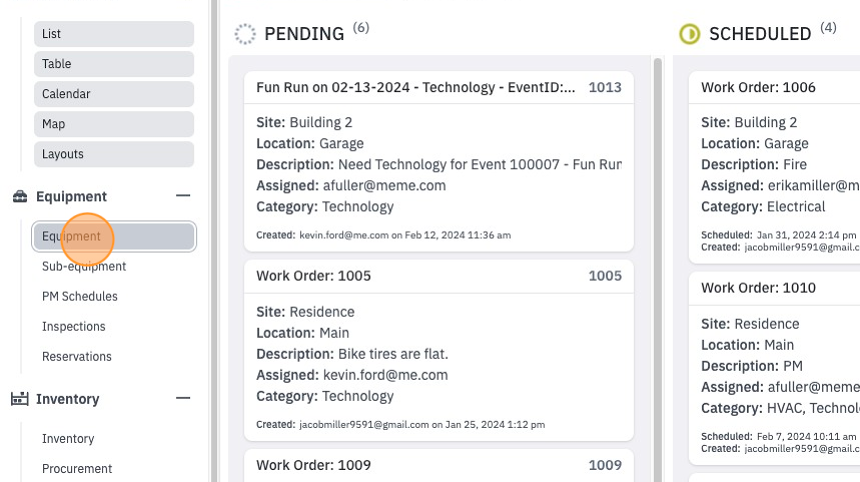This screenshot has height=482, width=860.
Task: Select Reservations in the sidebar
Action: point(77,357)
